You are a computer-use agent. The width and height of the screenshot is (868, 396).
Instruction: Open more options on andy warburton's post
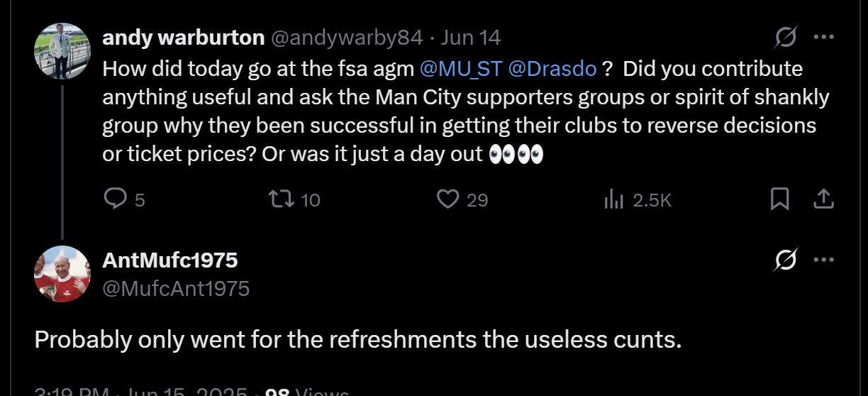[823, 37]
